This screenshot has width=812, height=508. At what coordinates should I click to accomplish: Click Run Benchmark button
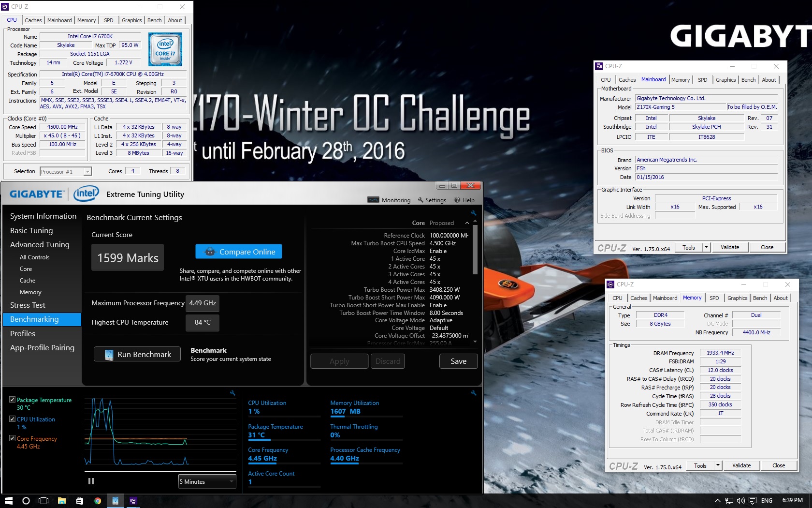137,354
